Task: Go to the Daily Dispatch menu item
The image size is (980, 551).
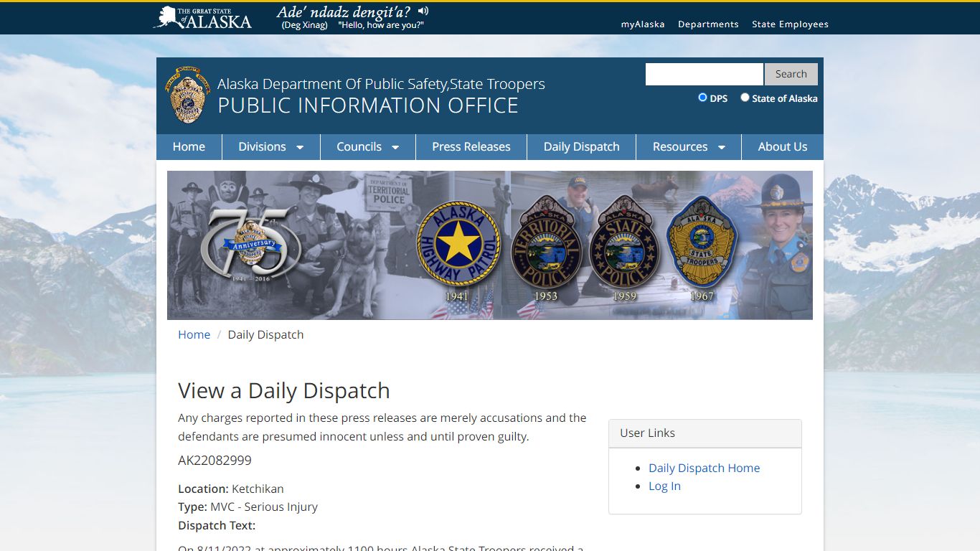Action: coord(581,146)
